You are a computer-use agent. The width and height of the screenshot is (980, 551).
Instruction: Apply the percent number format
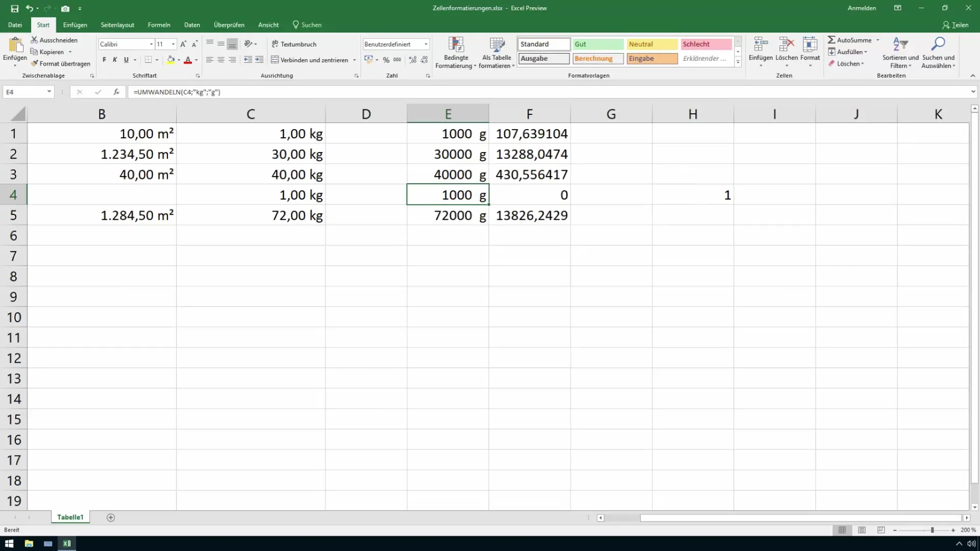click(x=386, y=60)
